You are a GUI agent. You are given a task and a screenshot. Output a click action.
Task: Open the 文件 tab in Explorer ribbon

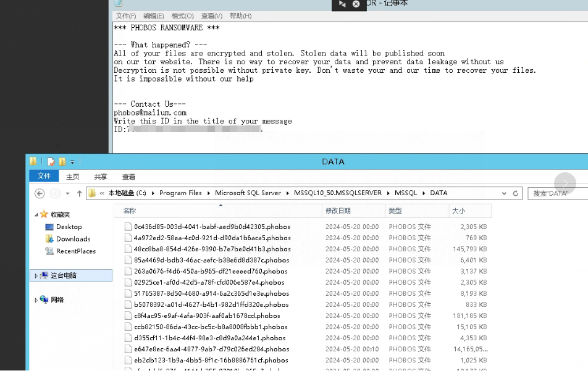pos(44,177)
